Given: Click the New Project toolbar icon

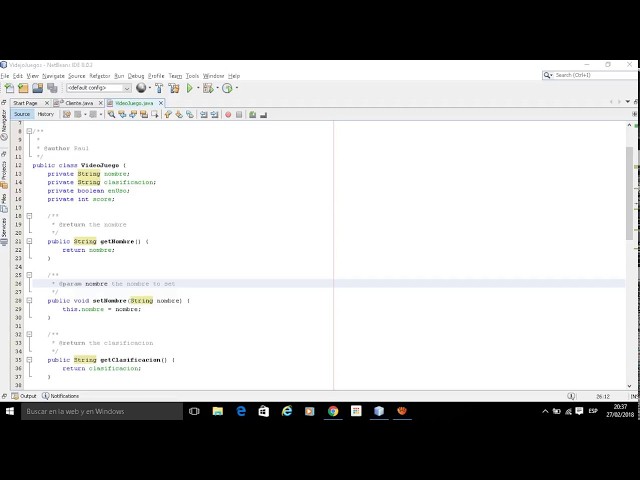Looking at the screenshot, I should coord(23,88).
